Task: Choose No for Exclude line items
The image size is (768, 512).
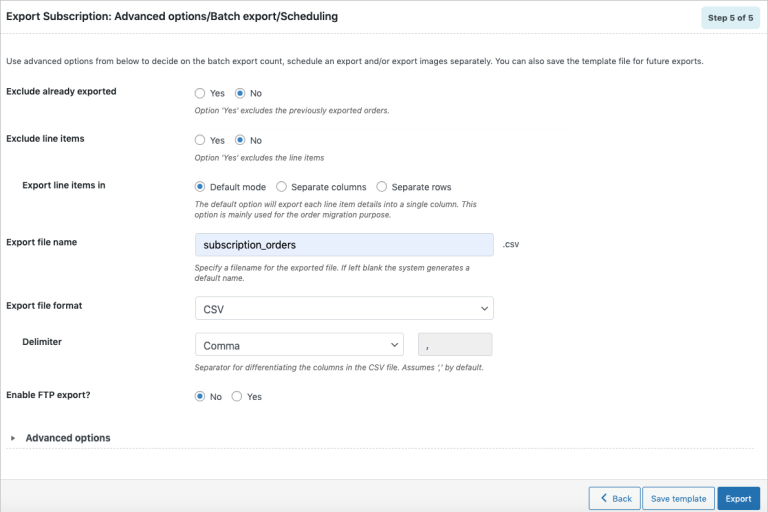Action: [x=240, y=140]
